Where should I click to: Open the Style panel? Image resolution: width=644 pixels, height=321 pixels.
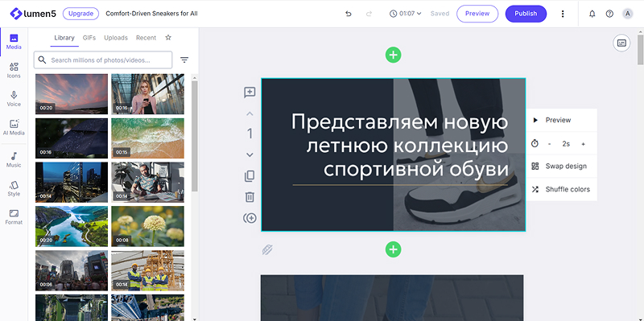click(14, 189)
